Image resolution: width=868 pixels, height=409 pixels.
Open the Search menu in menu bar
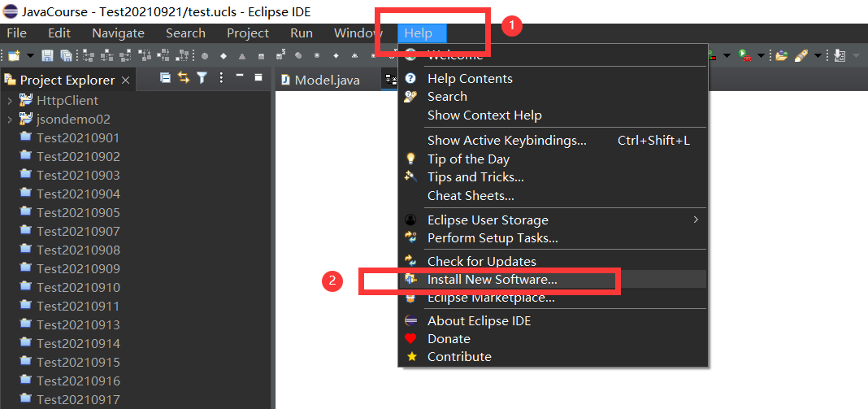coord(185,33)
